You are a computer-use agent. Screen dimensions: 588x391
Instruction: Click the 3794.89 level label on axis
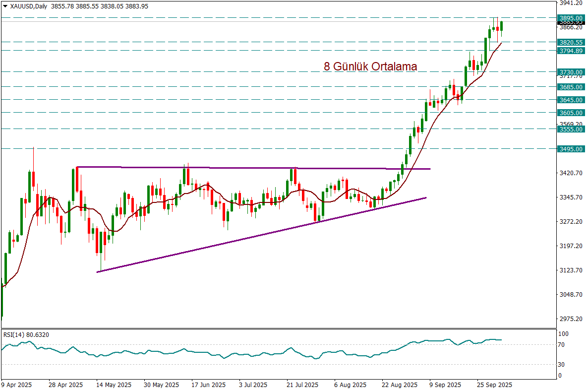point(570,51)
